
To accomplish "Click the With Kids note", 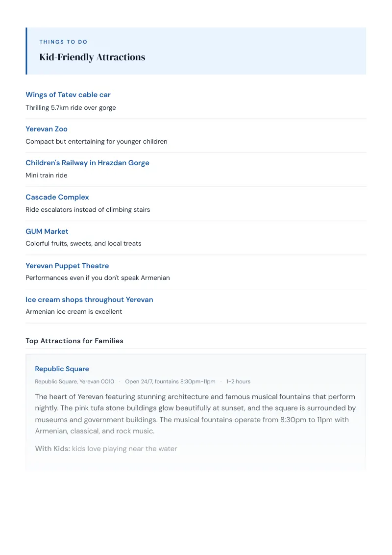I will coord(106,449).
